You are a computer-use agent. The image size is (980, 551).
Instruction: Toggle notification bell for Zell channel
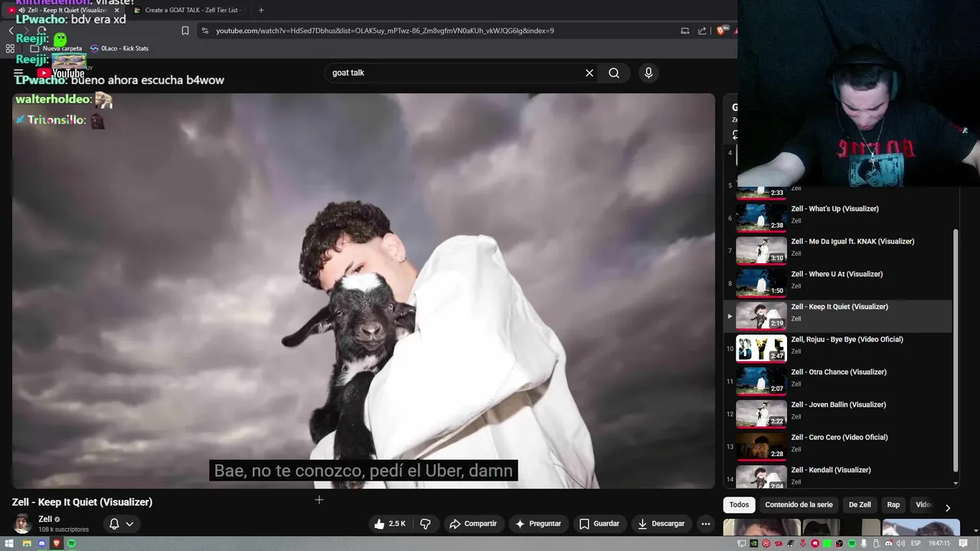coord(114,524)
